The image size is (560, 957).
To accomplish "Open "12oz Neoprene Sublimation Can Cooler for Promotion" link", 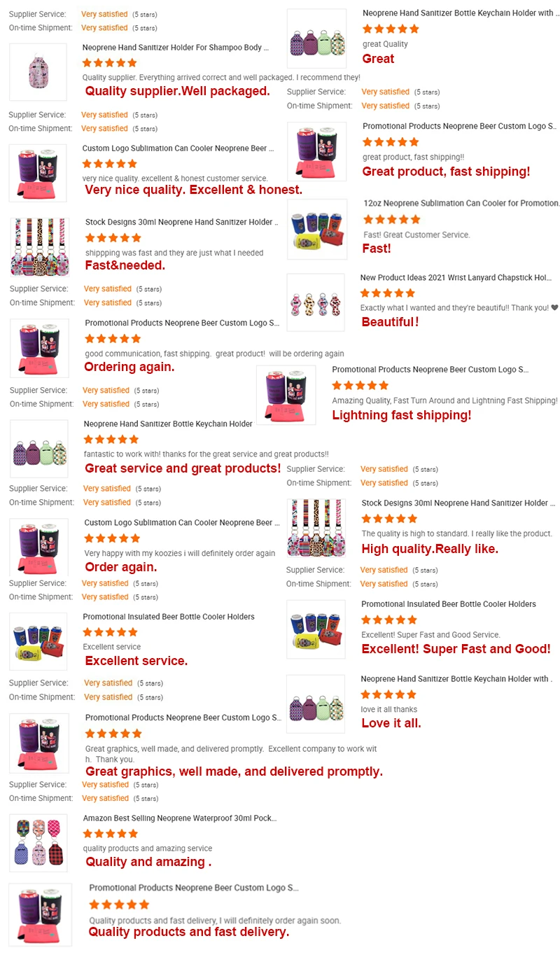I will [461, 203].
